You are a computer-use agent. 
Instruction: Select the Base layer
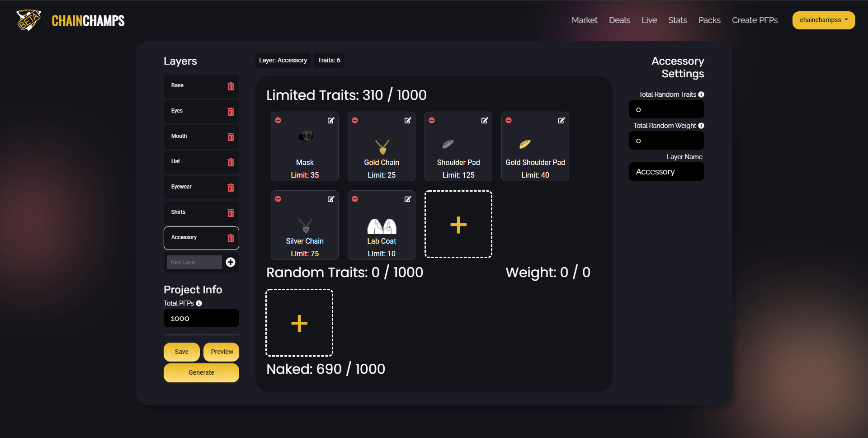(201, 86)
